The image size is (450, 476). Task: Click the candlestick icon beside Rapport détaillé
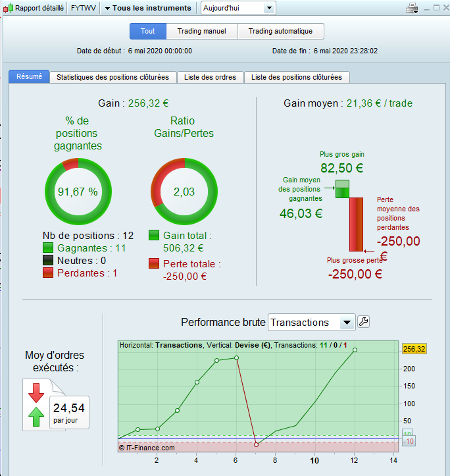pos(8,8)
